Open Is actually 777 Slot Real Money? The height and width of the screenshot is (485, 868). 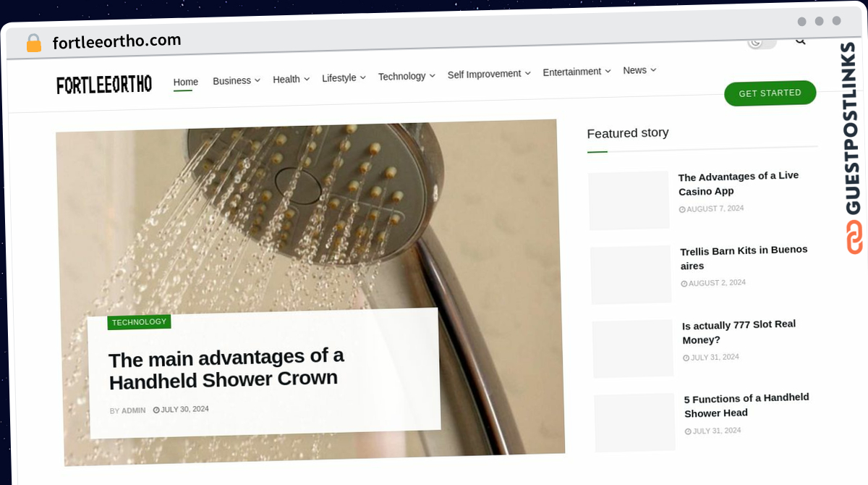coord(739,332)
